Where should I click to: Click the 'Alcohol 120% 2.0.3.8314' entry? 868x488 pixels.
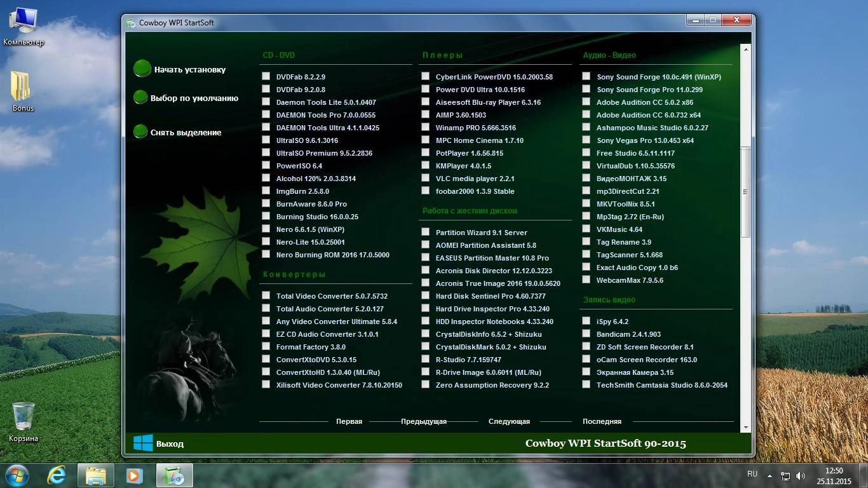coord(316,179)
